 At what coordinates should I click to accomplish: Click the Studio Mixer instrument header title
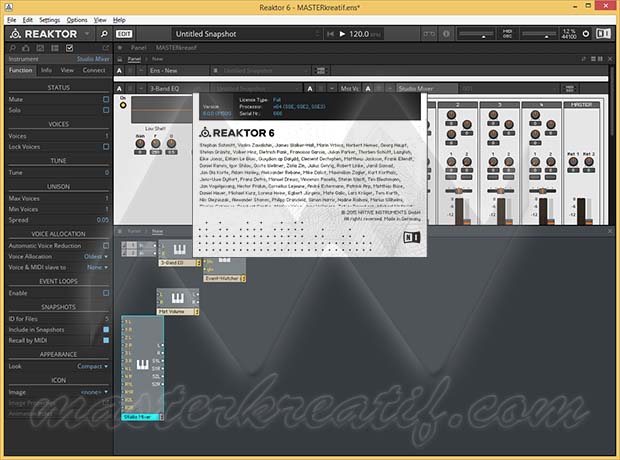(416, 89)
